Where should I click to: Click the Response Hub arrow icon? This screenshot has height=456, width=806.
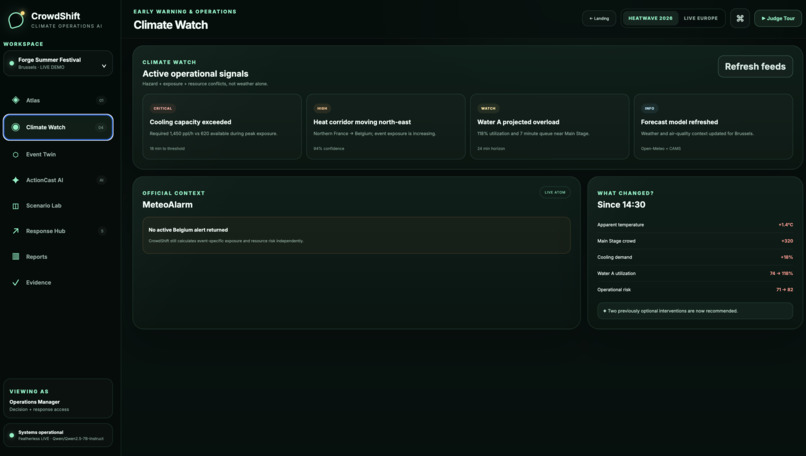15,231
